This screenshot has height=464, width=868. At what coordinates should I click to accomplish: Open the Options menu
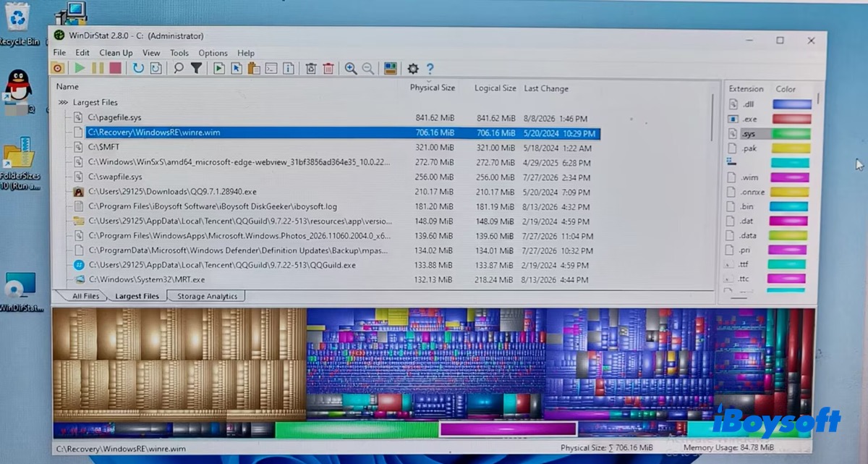pos(213,53)
